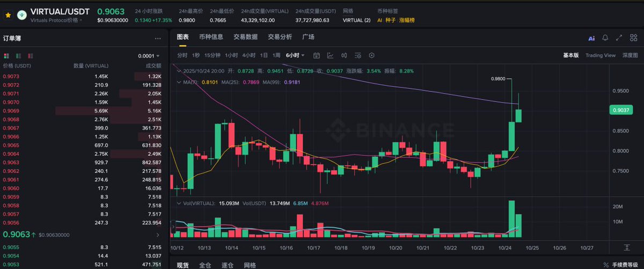Image resolution: width=644 pixels, height=269 pixels.
Task: Switch to the 币种信息 tab
Action: point(211,37)
